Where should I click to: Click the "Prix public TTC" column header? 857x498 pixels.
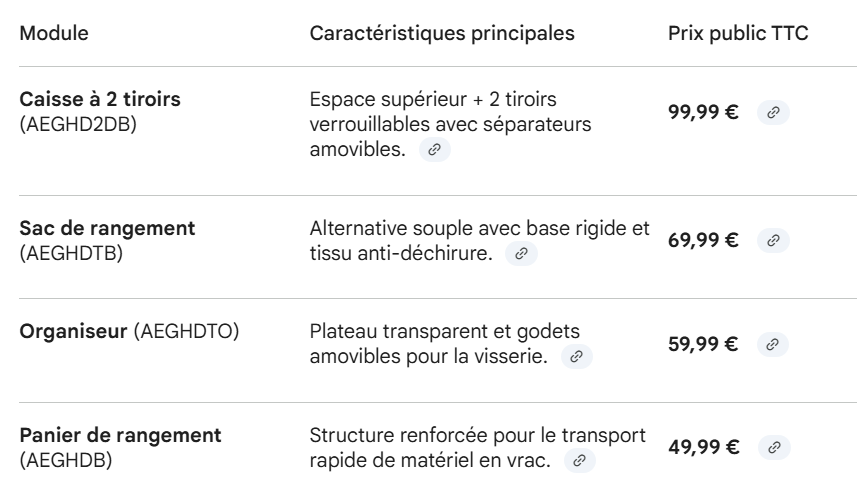coord(737,33)
